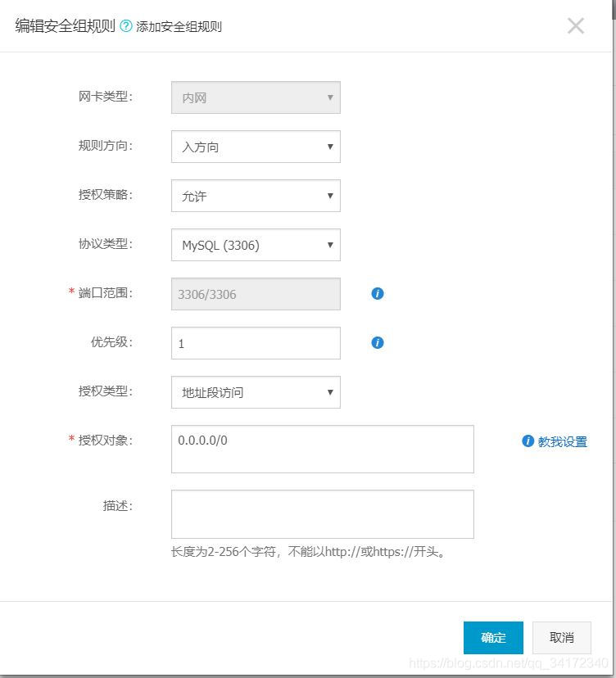Cancel with the 取消 button
This screenshot has height=678, width=616.
(561, 638)
